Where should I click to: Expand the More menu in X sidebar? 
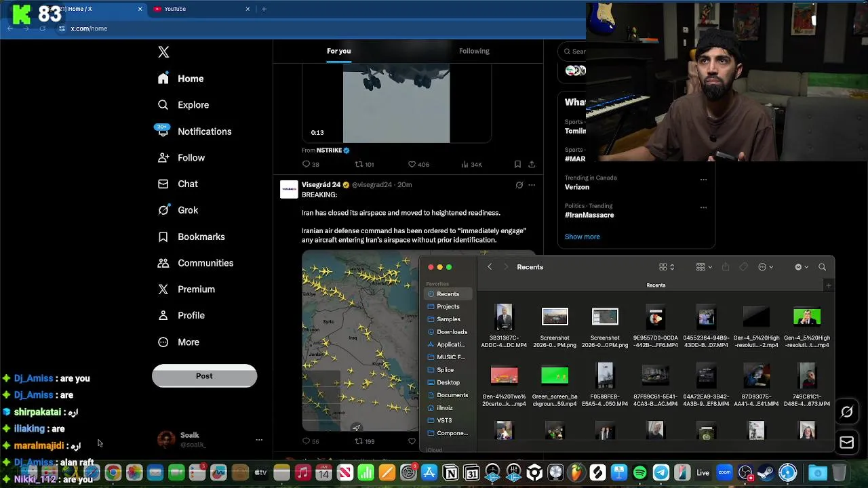[178, 342]
